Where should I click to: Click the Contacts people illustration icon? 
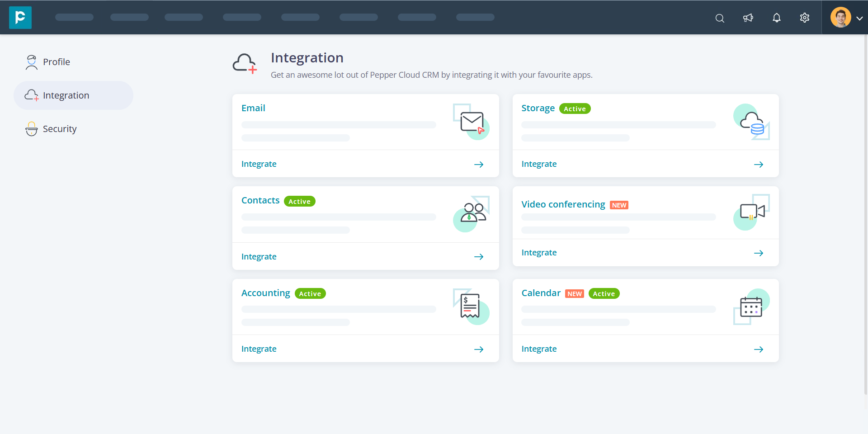(x=472, y=214)
